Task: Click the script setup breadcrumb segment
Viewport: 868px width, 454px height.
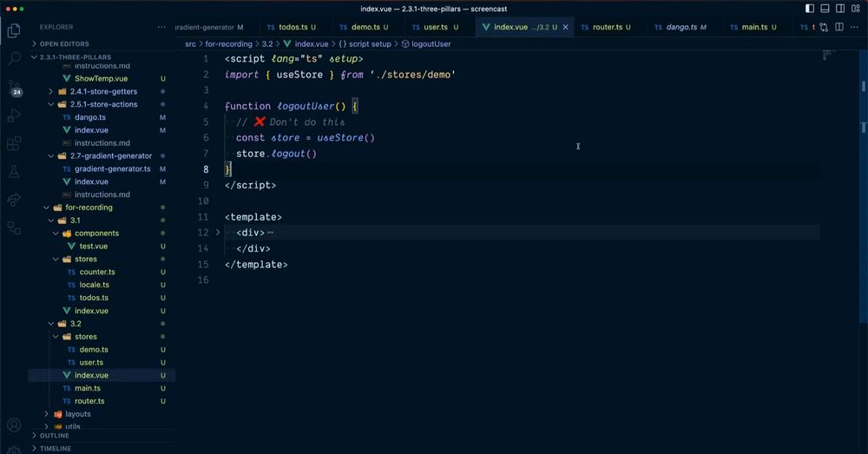Action: pos(365,43)
